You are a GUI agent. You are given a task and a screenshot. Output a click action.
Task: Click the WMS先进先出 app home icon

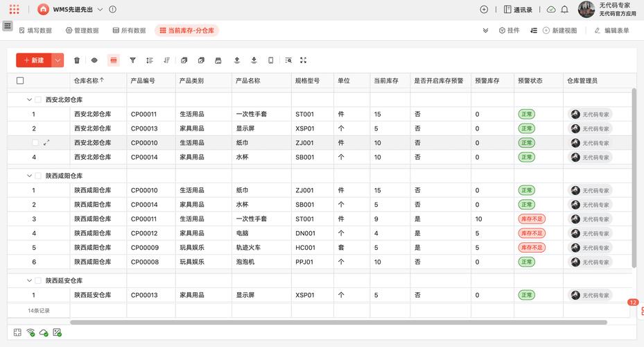(43, 9)
